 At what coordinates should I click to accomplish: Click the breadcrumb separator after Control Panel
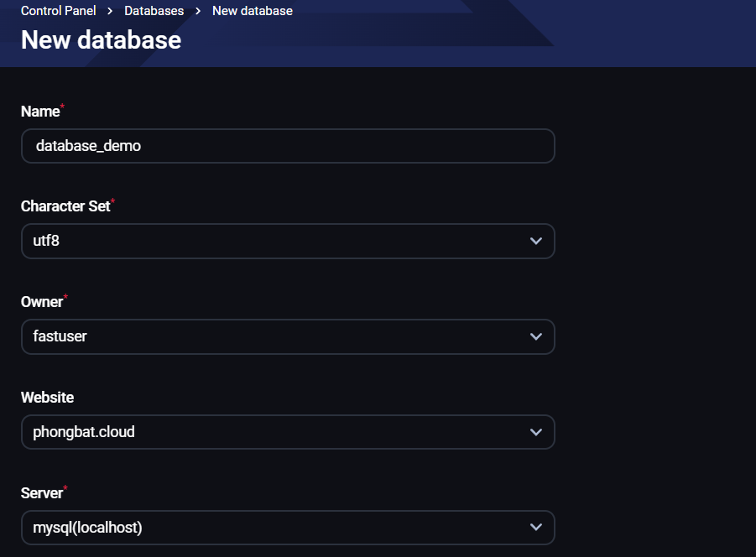110,12
